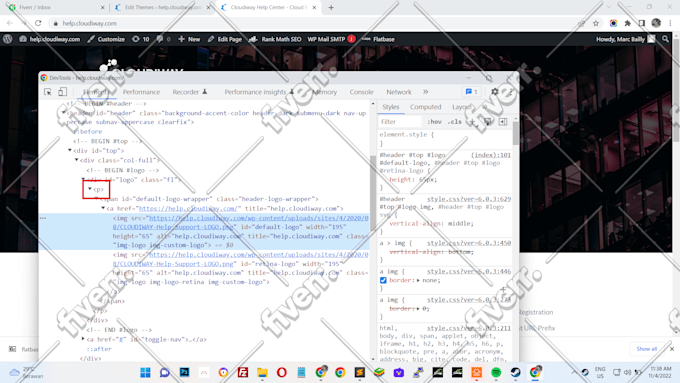This screenshot has width=680, height=383.
Task: Open the style.css?ver=6.0.3:450 source link
Action: (469, 243)
